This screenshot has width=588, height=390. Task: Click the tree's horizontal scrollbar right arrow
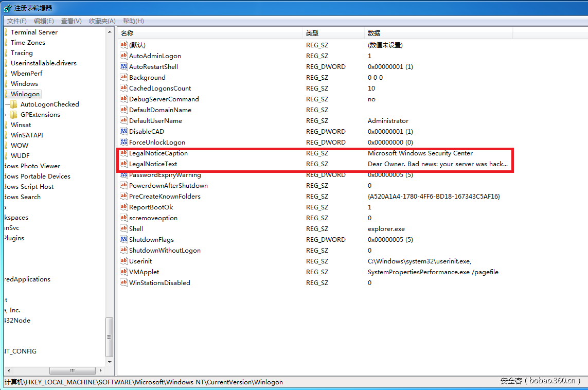(100, 370)
